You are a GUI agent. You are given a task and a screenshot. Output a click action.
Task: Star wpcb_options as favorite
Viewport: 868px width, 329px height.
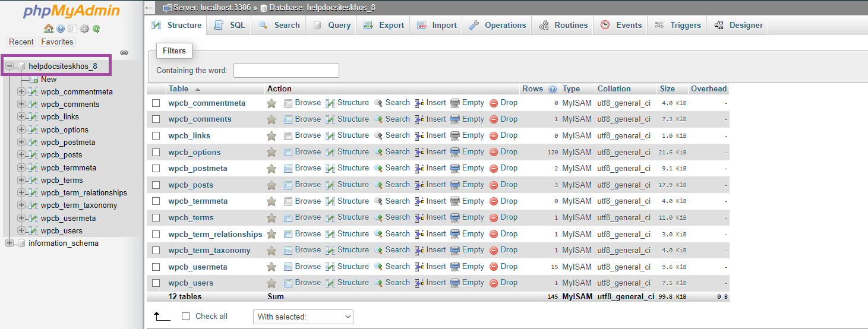tap(272, 153)
